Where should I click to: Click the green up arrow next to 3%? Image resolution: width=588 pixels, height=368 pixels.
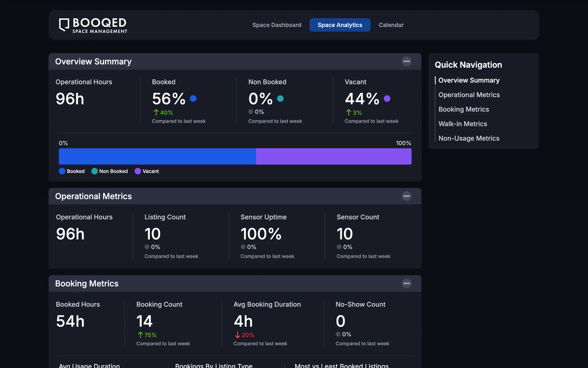click(349, 112)
